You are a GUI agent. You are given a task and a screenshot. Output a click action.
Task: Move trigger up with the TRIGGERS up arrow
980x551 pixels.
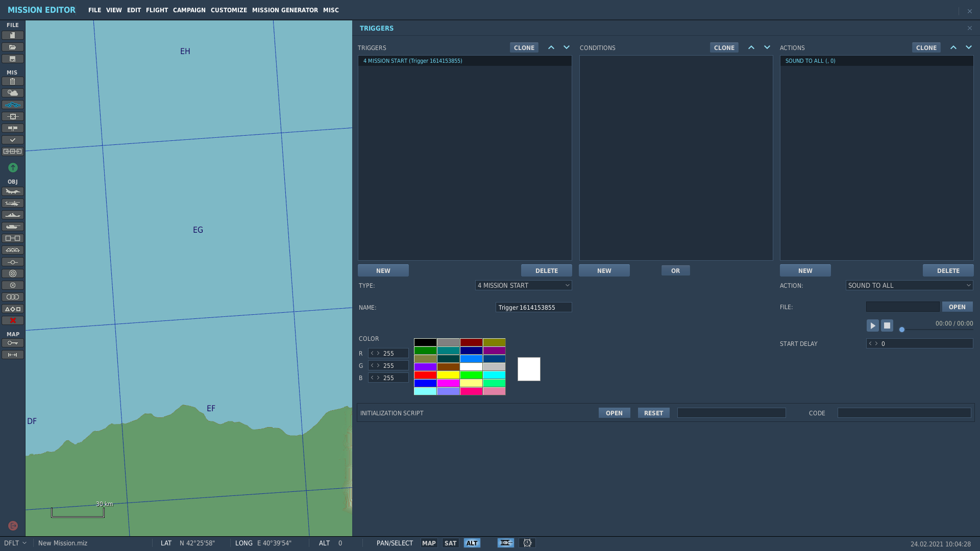click(551, 47)
